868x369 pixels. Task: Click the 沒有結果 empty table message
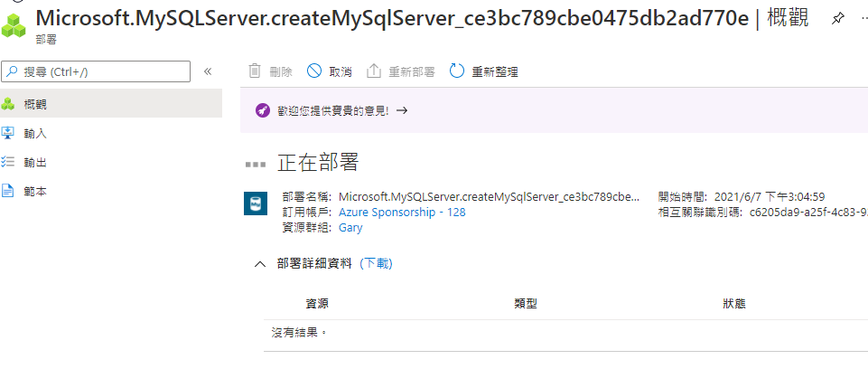(300, 333)
